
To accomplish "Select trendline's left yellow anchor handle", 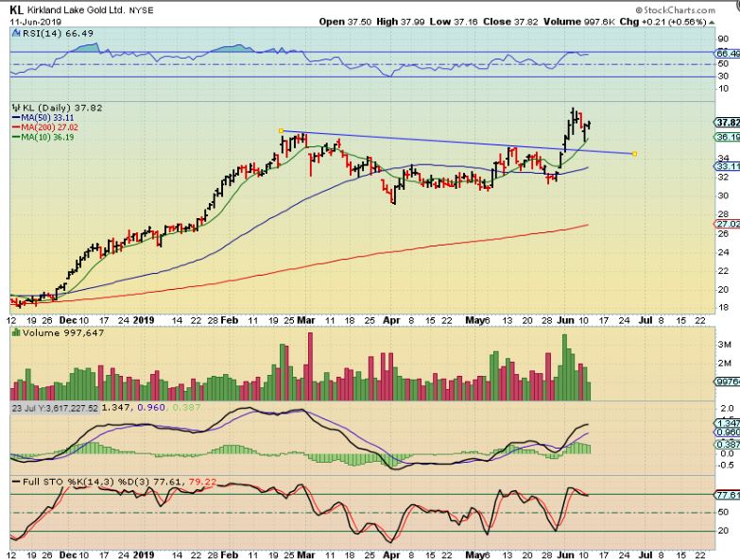I will click(x=281, y=130).
